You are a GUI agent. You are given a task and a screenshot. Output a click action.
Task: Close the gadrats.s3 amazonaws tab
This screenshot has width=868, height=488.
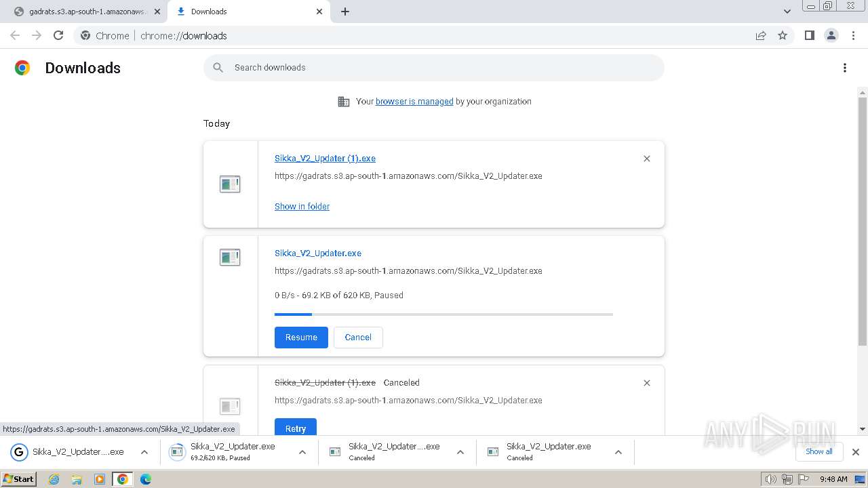coord(157,12)
